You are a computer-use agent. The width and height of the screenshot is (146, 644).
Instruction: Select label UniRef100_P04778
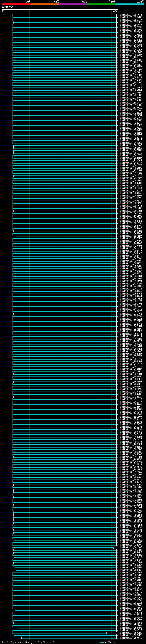point(131,590)
